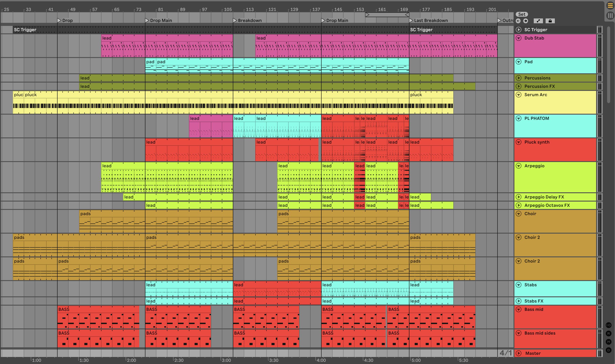This screenshot has height=364, width=615.
Task: Jump to the Breakdown locator marker
Action: [x=235, y=20]
